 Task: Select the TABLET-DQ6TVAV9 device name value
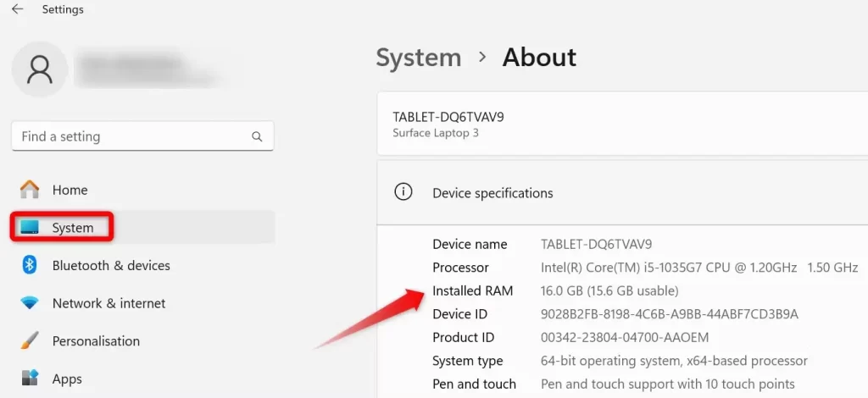click(x=596, y=245)
